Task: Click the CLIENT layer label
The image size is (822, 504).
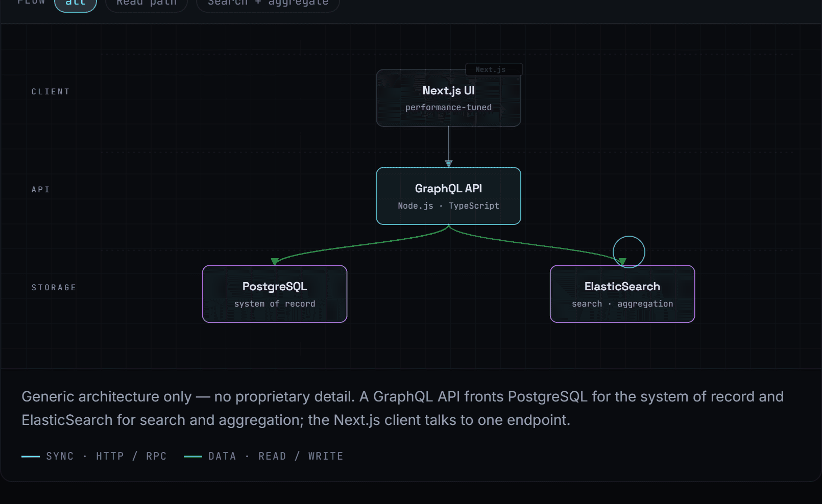Action: point(51,92)
